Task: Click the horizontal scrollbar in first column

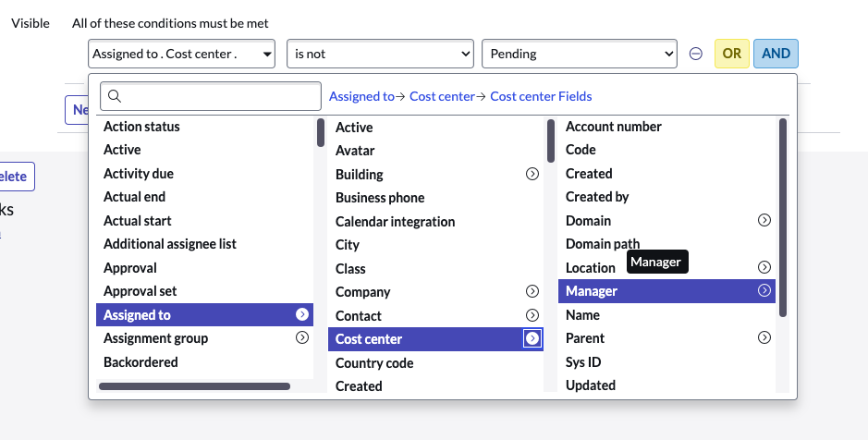Action: point(194,386)
